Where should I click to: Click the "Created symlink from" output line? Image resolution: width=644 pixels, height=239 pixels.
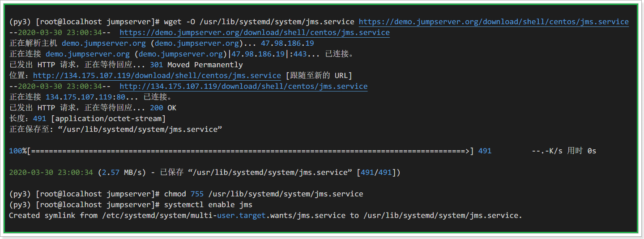[x=265, y=216]
